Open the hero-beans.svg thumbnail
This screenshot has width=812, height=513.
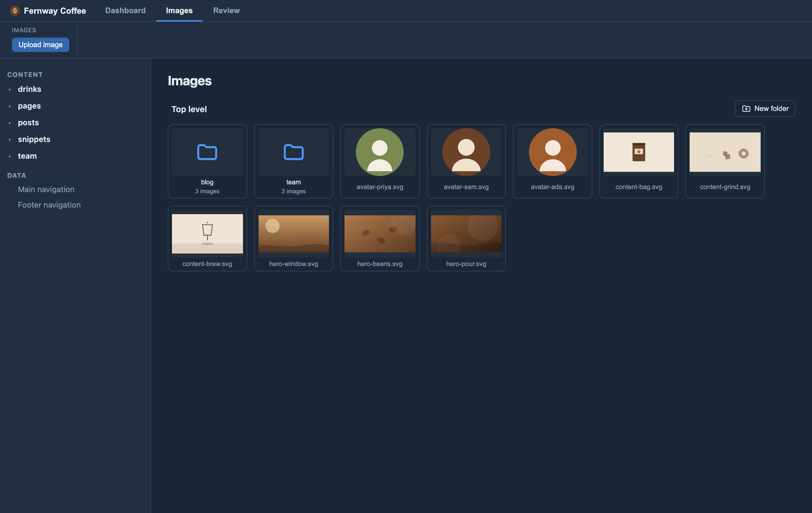tap(380, 234)
